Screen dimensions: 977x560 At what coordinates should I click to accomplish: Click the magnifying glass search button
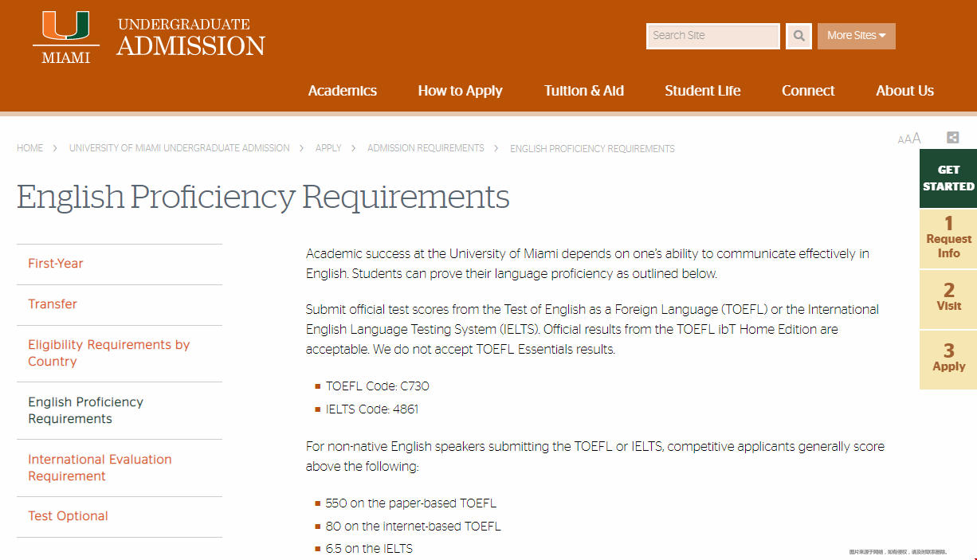[x=798, y=36]
